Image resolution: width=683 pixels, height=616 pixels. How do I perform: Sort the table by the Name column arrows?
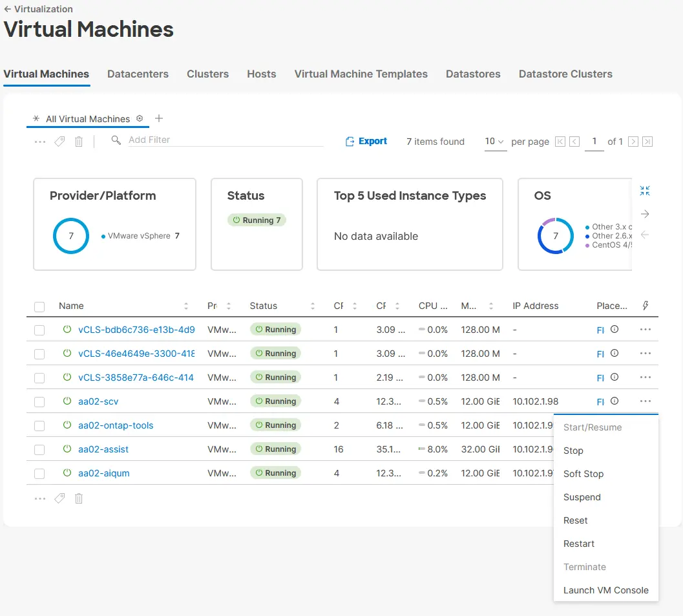click(x=186, y=306)
